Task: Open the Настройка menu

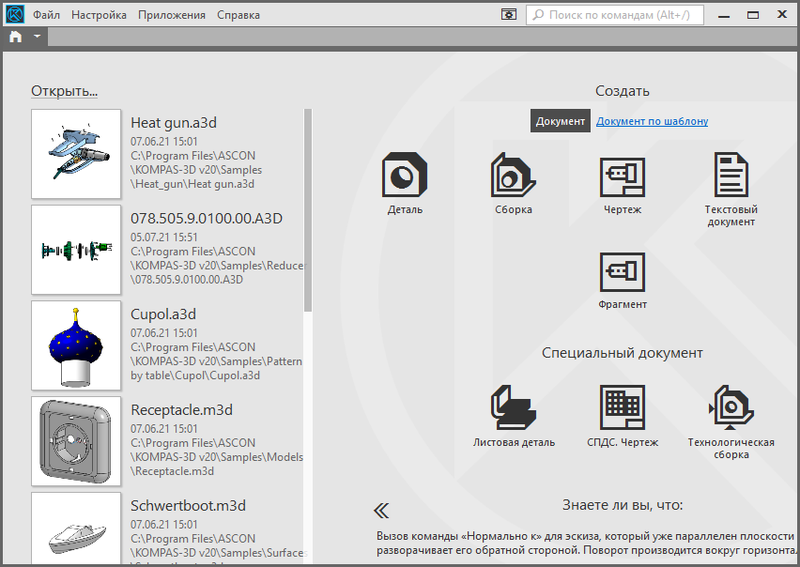Action: (x=99, y=15)
